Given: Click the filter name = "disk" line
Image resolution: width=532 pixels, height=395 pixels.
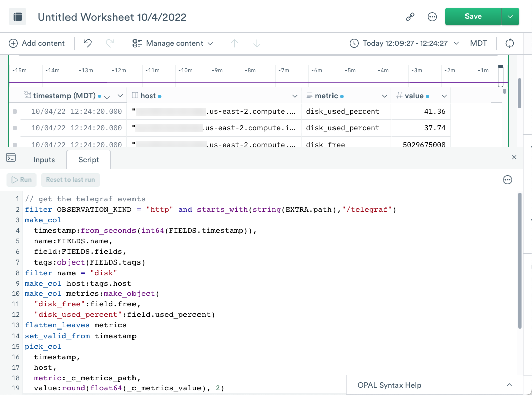Looking at the screenshot, I should pos(71,273).
